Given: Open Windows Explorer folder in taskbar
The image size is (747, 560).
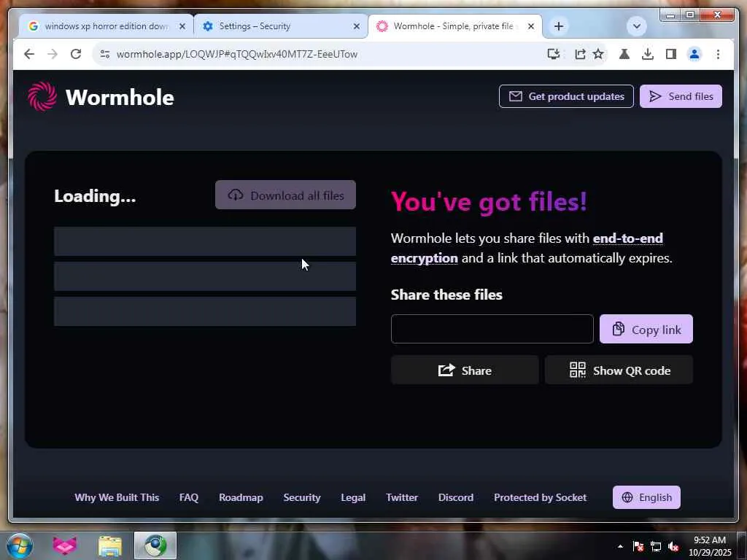Looking at the screenshot, I should click(x=110, y=545).
